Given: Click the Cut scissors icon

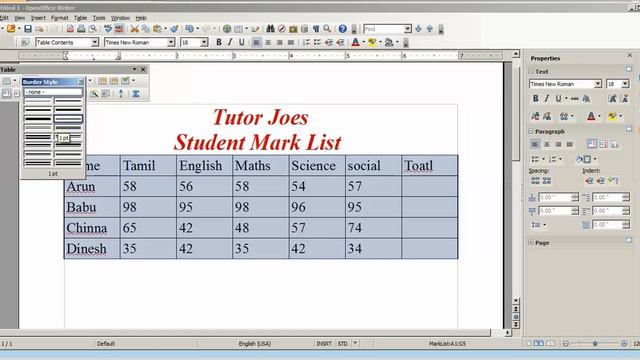Looking at the screenshot, I should (x=134, y=29).
